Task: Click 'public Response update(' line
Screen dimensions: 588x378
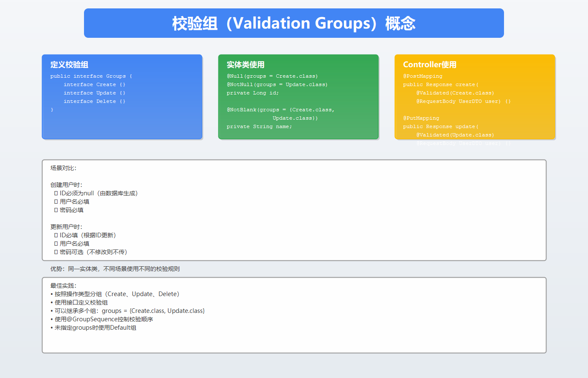Action: click(441, 126)
